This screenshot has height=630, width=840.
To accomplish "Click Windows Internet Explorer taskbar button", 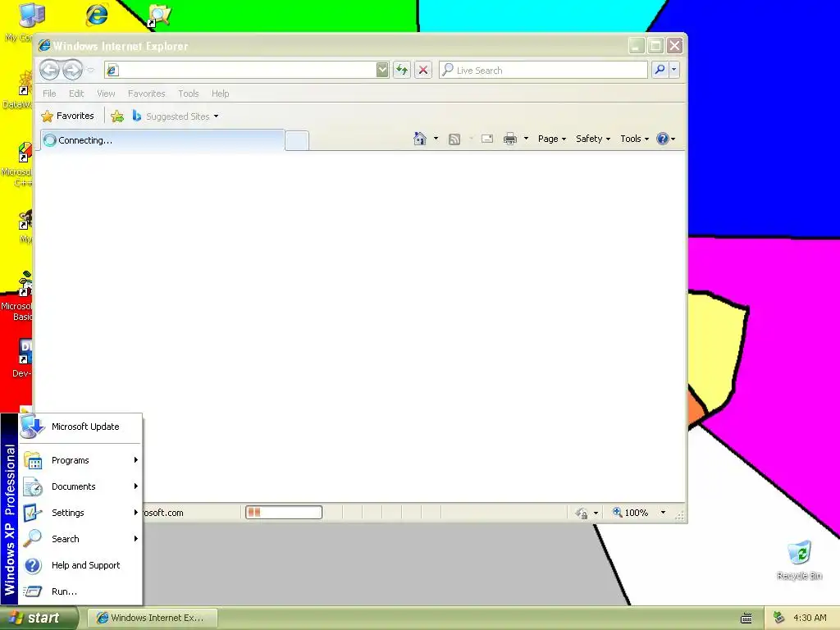I will (152, 619).
